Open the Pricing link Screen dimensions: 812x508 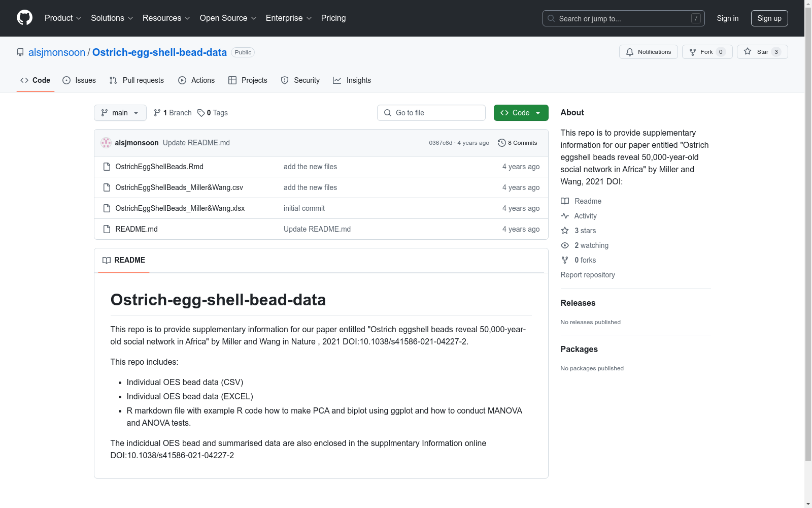pos(333,18)
